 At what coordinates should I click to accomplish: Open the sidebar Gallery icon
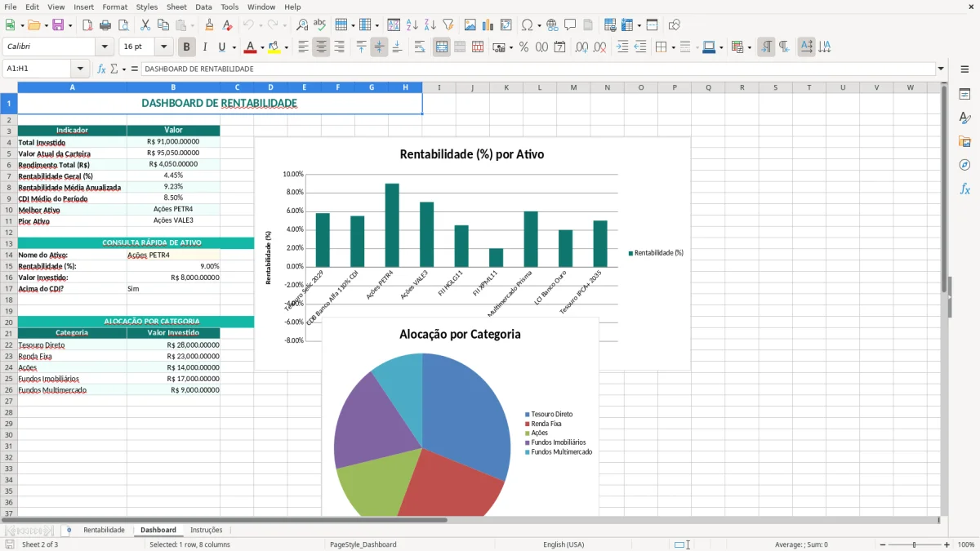click(x=964, y=141)
